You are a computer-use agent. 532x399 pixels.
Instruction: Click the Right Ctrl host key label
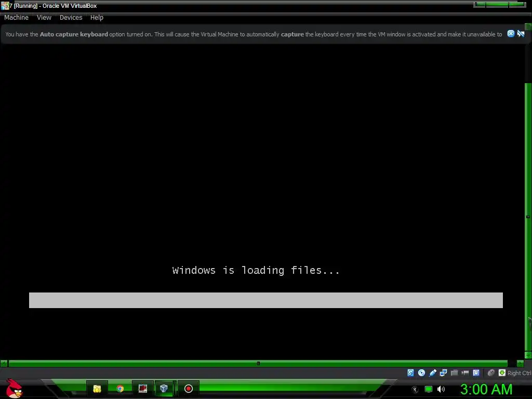(520, 373)
